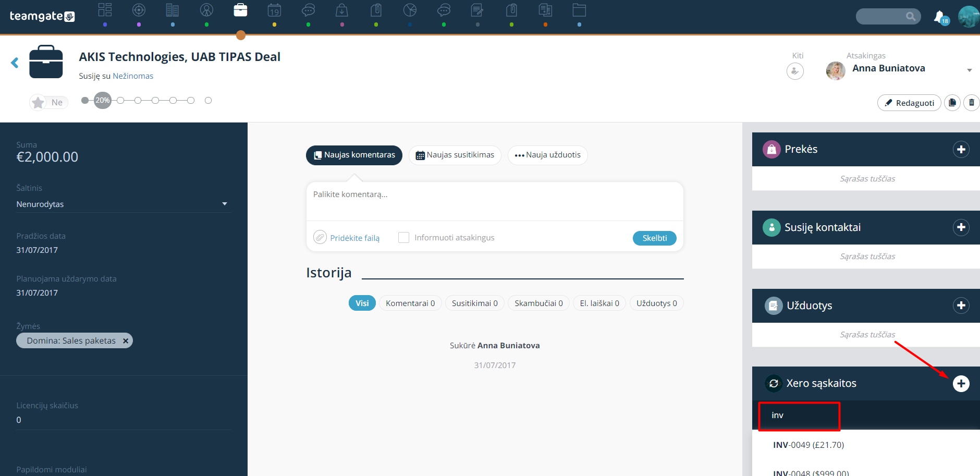980x476 pixels.
Task: Select invoice INV-0049 (£21.70)
Action: point(808,445)
